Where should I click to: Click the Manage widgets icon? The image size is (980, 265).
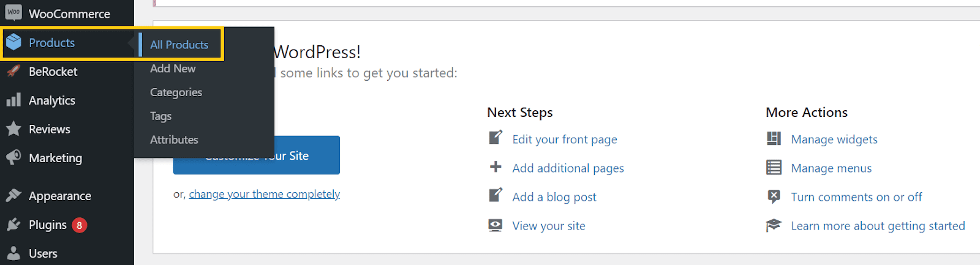pyautogui.click(x=774, y=138)
